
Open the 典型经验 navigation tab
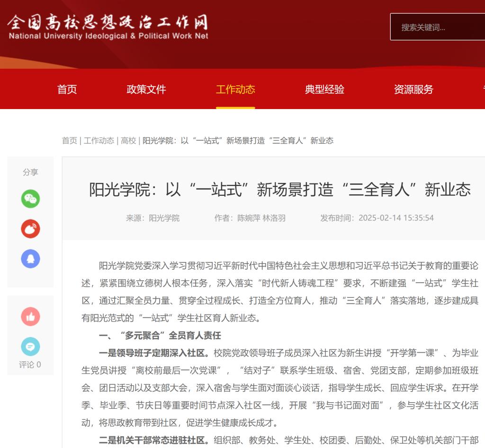click(x=324, y=89)
